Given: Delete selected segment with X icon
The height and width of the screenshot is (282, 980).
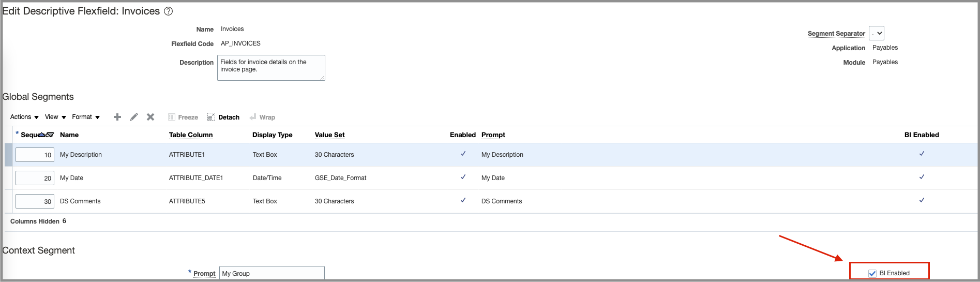Looking at the screenshot, I should (150, 117).
